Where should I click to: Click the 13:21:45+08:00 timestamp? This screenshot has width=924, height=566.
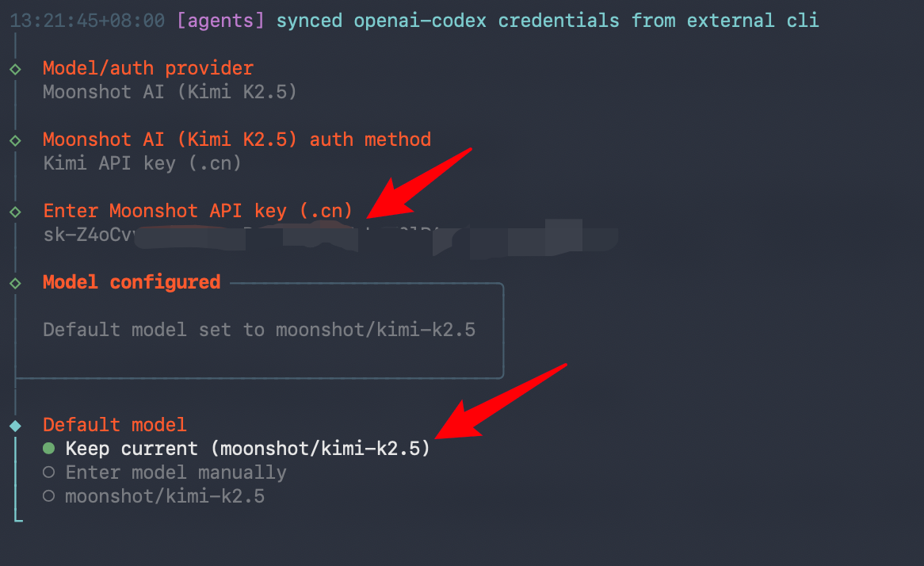point(87,21)
